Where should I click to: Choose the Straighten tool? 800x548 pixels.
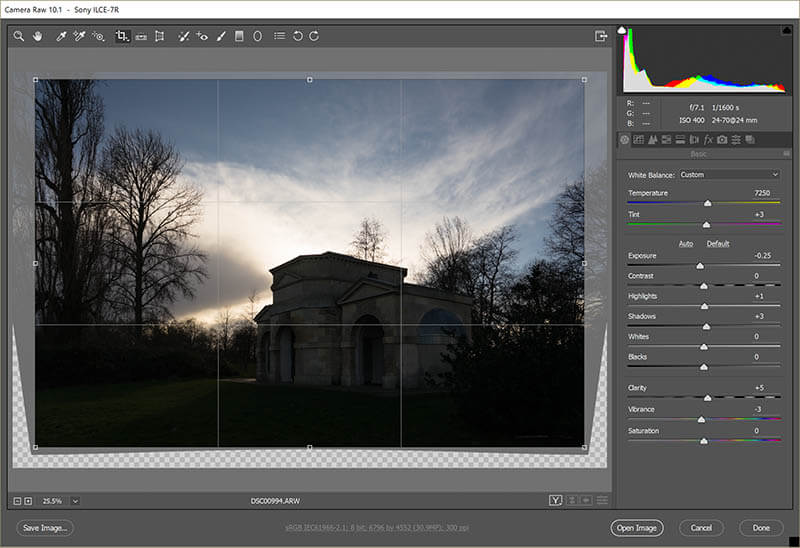[141, 36]
